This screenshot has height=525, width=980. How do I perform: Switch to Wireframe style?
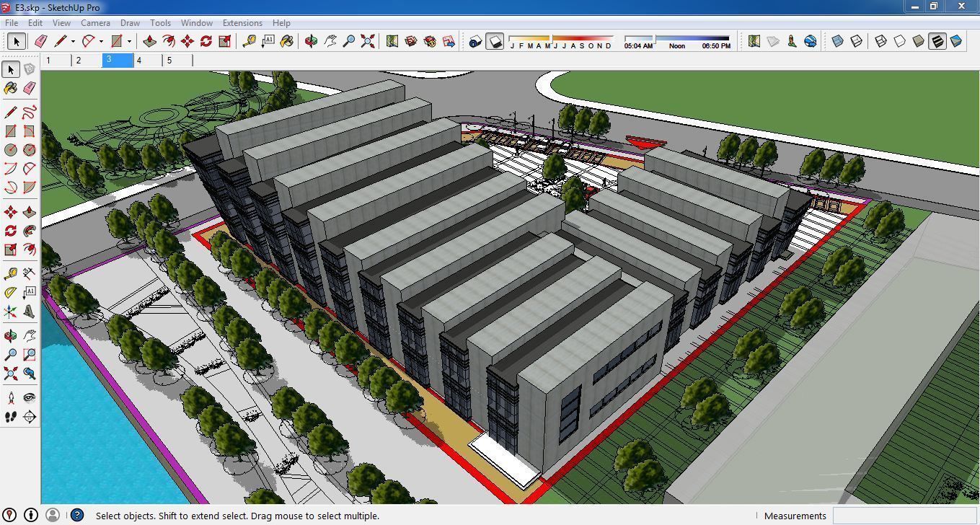point(880,42)
